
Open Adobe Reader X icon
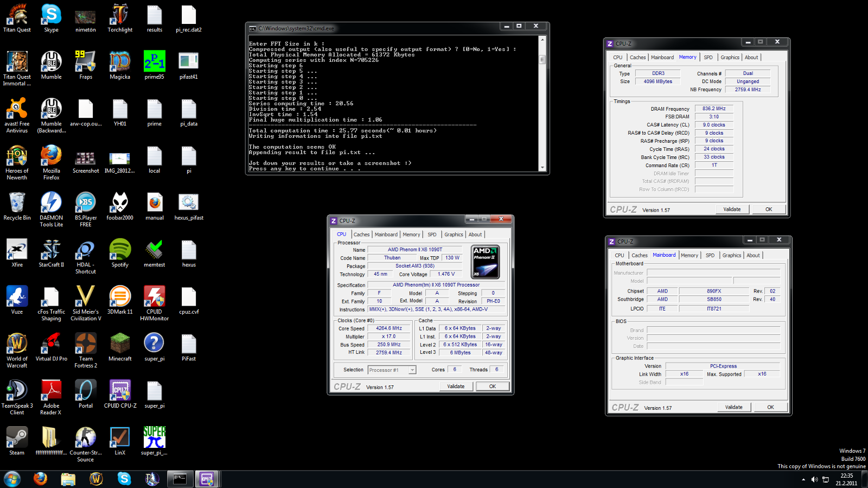tap(51, 397)
